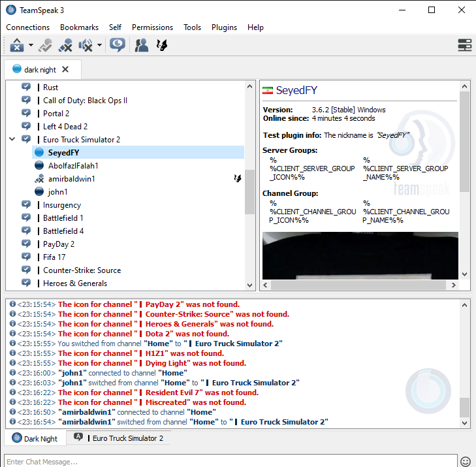
Task: Click the PayDay 2 channel icon
Action: (26, 244)
